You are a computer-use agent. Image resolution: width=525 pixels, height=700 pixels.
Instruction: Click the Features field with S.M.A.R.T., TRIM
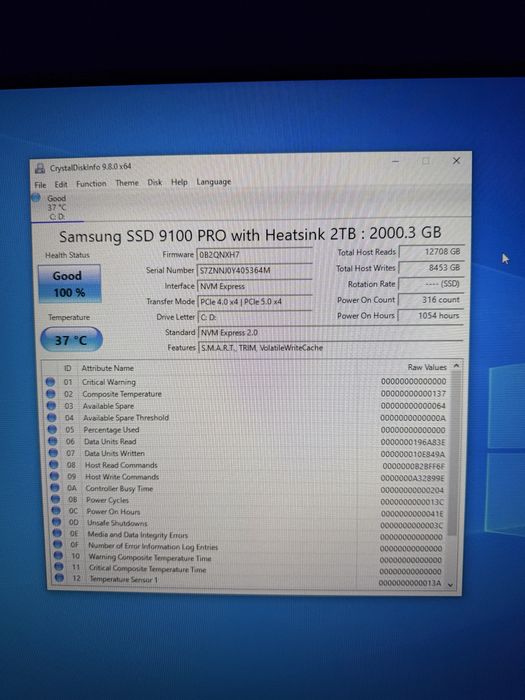point(330,347)
